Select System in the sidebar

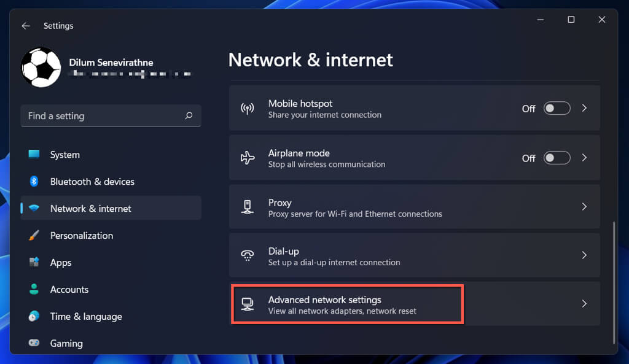tap(64, 155)
